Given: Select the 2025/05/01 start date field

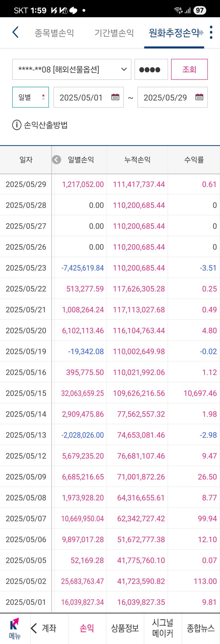Looking at the screenshot, I should click(x=88, y=97).
